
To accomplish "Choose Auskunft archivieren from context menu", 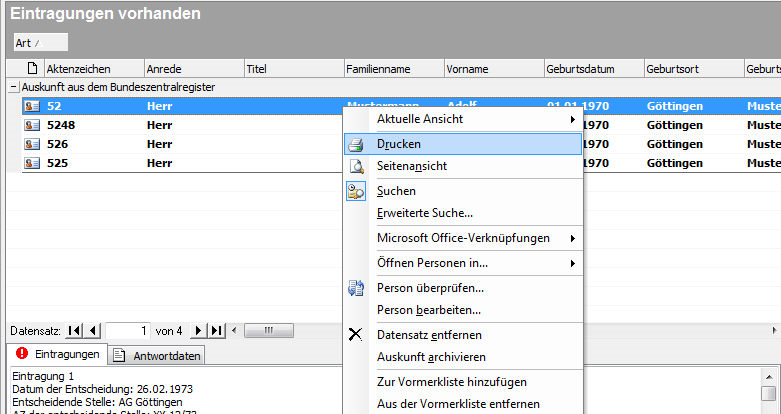I will click(431, 357).
